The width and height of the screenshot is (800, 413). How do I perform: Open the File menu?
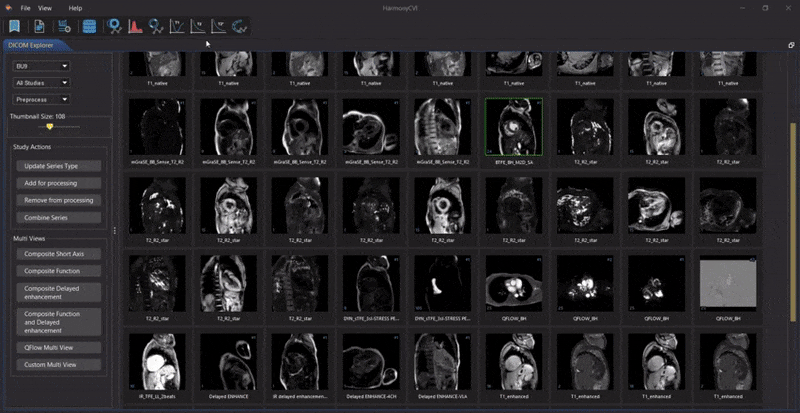26,8
